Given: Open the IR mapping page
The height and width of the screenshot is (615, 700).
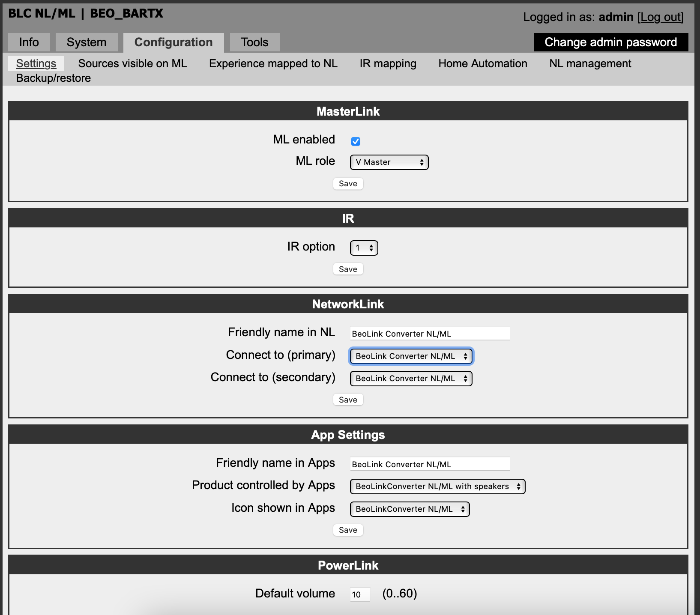Looking at the screenshot, I should click(388, 63).
